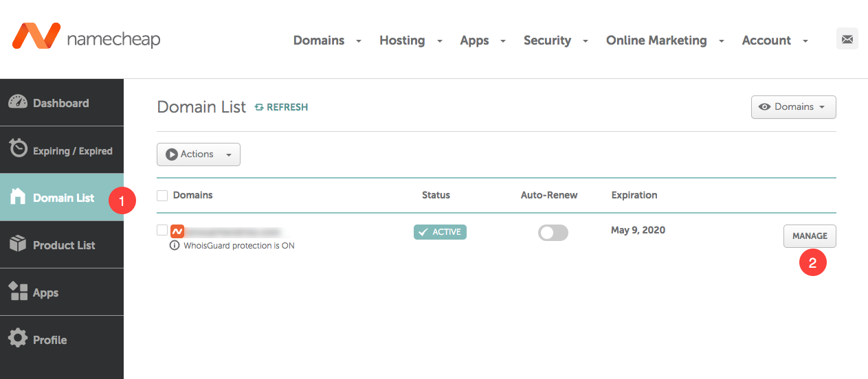Expand the Apps top menu arrow
The width and height of the screenshot is (868, 379).
[503, 41]
